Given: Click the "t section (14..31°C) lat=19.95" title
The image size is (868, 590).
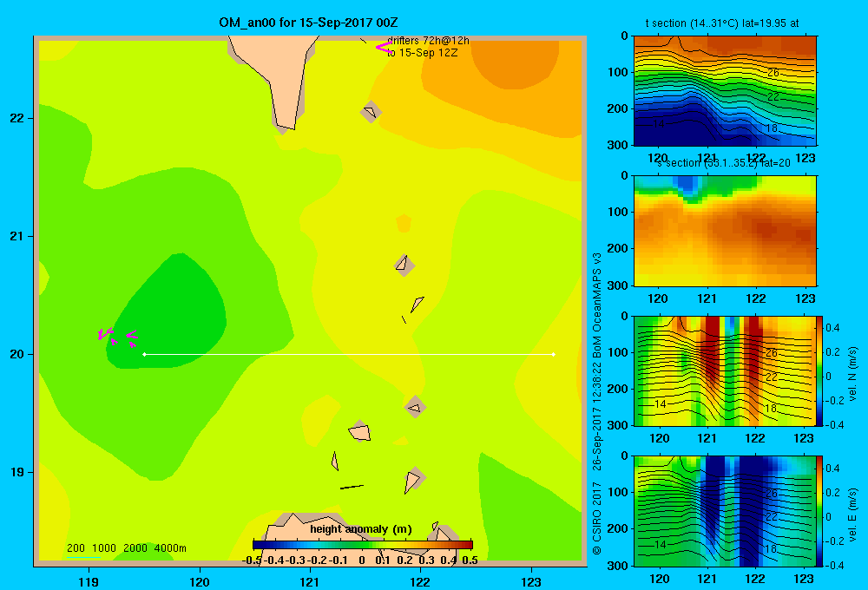Looking at the screenshot, I should pyautogui.click(x=722, y=23).
